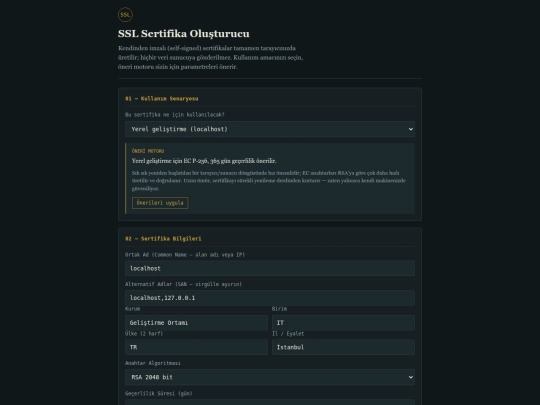Open the usage scenario dropdown
Viewport: 540px width, 405px height.
(x=270, y=129)
